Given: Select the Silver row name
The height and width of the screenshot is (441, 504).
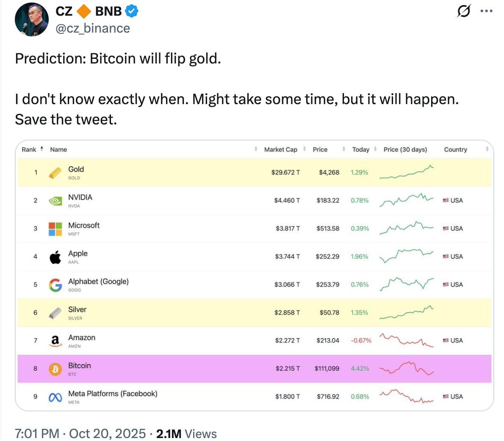Looking at the screenshot, I should (77, 309).
